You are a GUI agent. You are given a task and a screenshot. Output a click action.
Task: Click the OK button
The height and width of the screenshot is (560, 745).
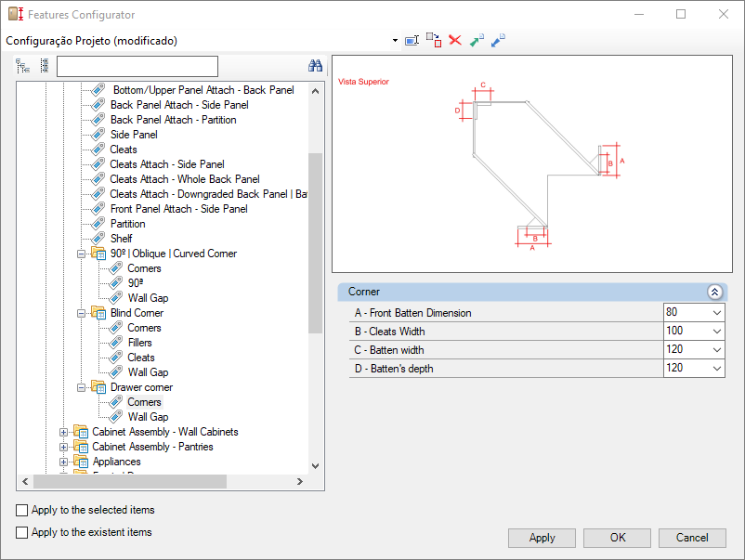point(617,538)
